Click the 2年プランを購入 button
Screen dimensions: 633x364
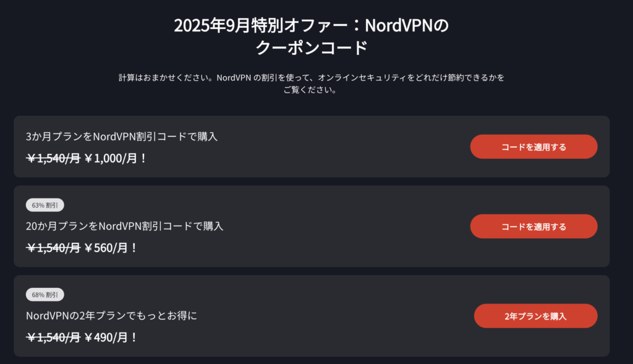536,316
